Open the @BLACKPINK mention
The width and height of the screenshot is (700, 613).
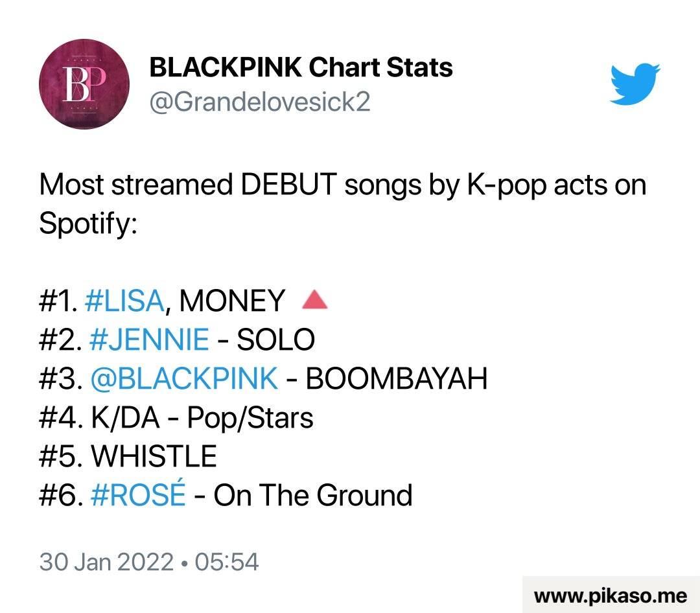[184, 378]
